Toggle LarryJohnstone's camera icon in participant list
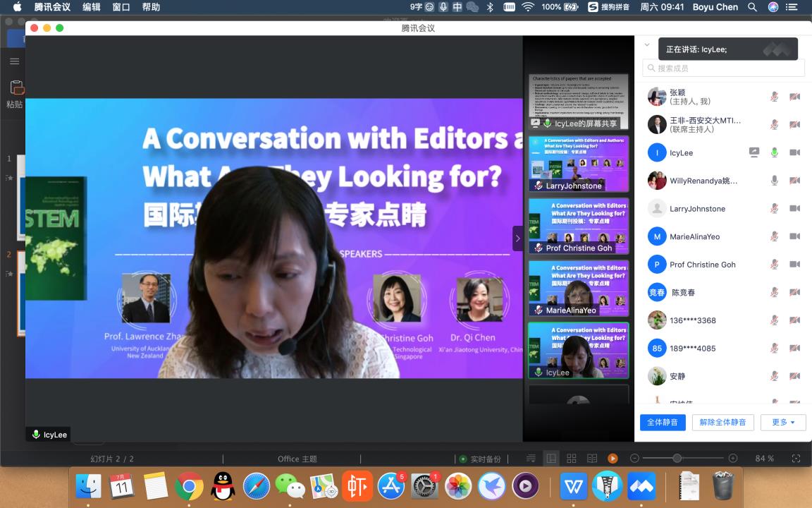 [x=794, y=208]
